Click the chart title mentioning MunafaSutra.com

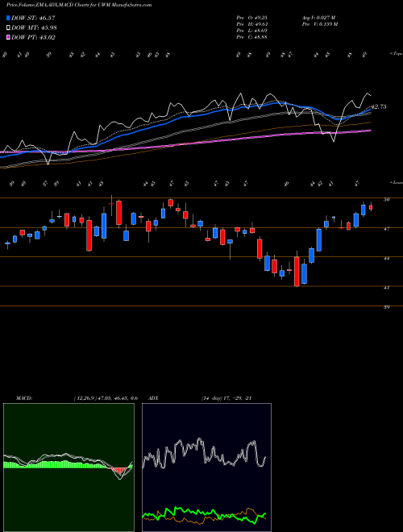pyautogui.click(x=79, y=5)
